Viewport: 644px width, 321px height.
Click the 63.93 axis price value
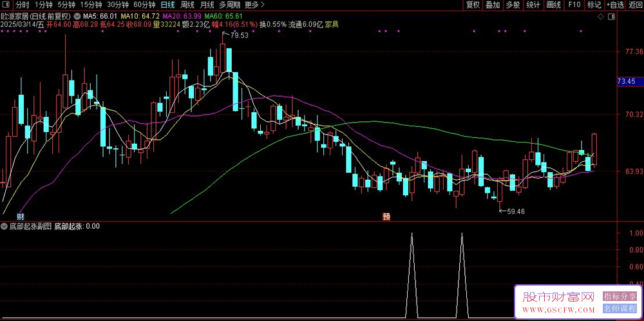pos(633,171)
